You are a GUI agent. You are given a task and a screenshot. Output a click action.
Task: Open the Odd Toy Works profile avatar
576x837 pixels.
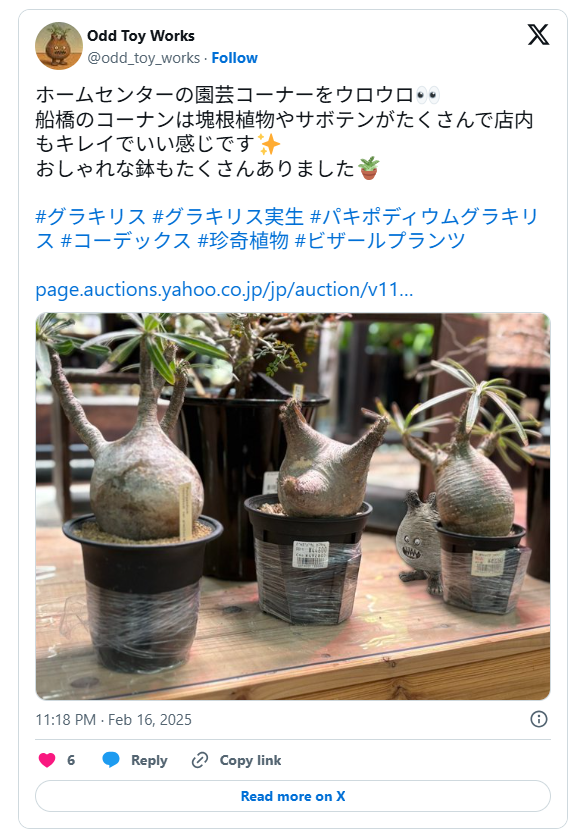click(59, 46)
